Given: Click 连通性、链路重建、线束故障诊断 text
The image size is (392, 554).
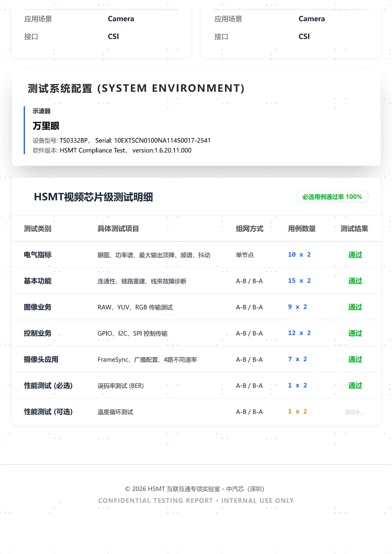Looking at the screenshot, I should pos(142,281).
